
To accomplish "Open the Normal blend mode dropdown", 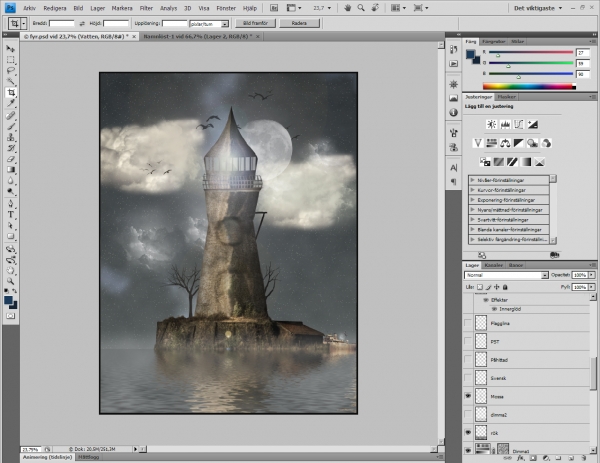I will [x=506, y=275].
